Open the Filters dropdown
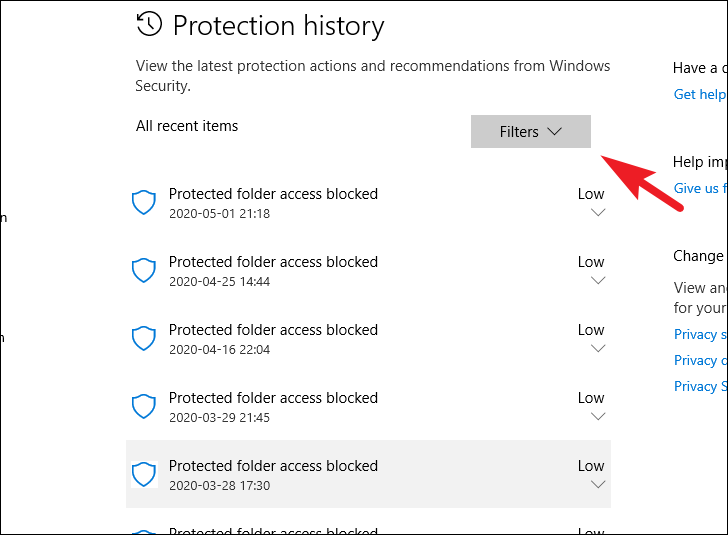The image size is (728, 535). tap(530, 132)
